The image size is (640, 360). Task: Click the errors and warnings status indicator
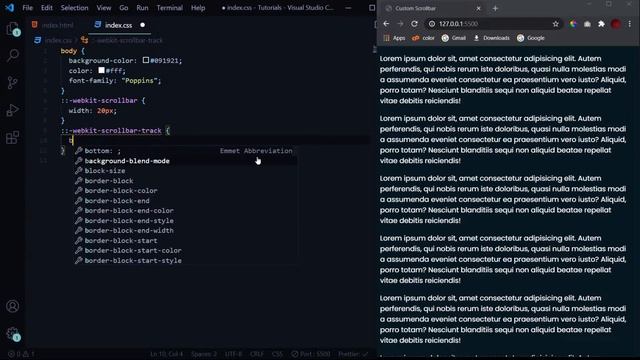pyautogui.click(x=21, y=354)
